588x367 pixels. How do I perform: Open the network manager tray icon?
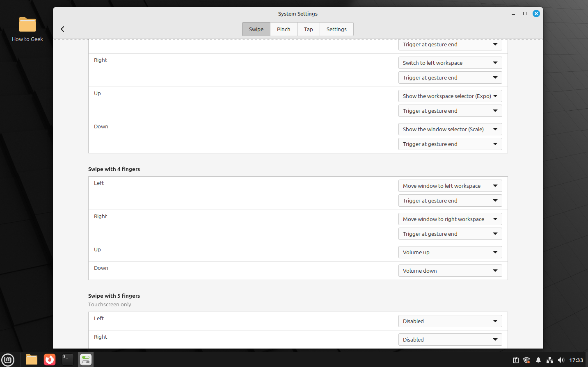550,360
